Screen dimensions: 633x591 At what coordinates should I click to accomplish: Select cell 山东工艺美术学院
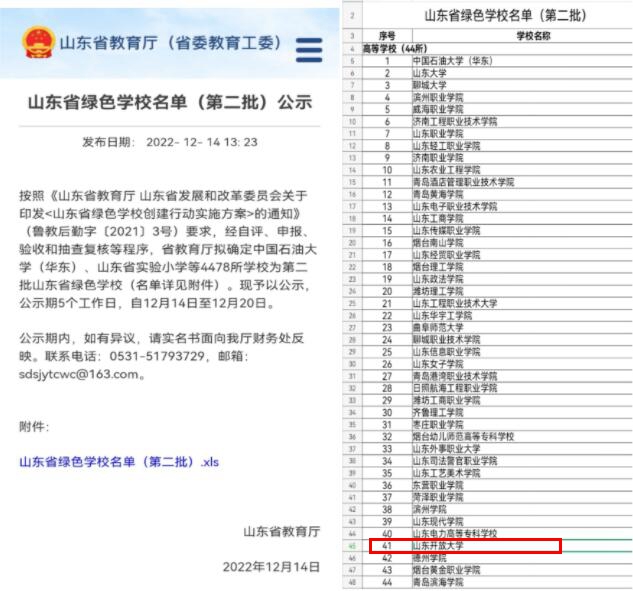522,473
